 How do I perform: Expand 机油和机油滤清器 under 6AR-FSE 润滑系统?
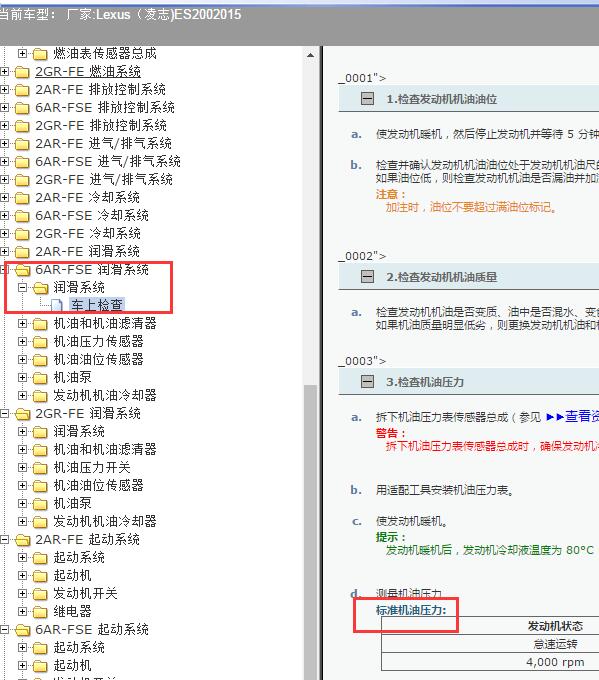point(22,324)
